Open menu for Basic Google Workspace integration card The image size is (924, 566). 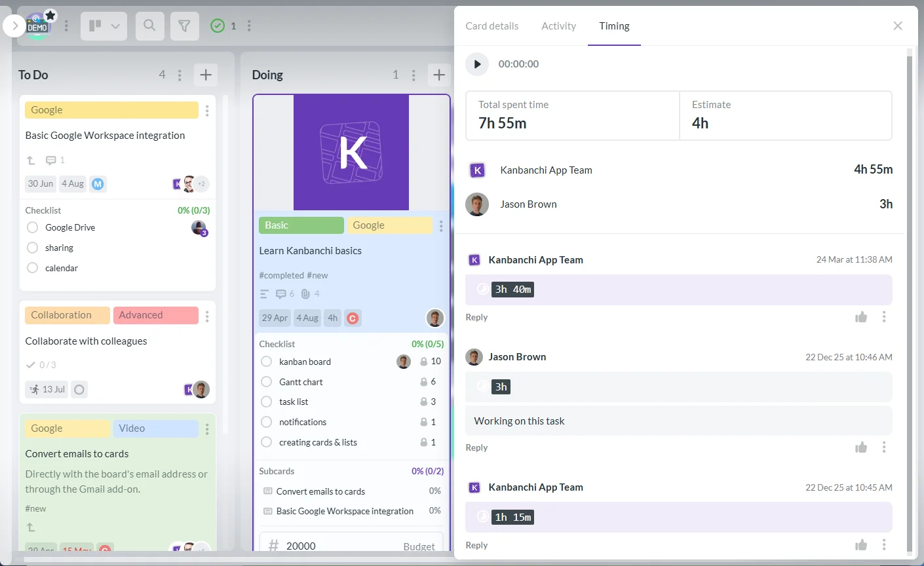click(x=207, y=111)
